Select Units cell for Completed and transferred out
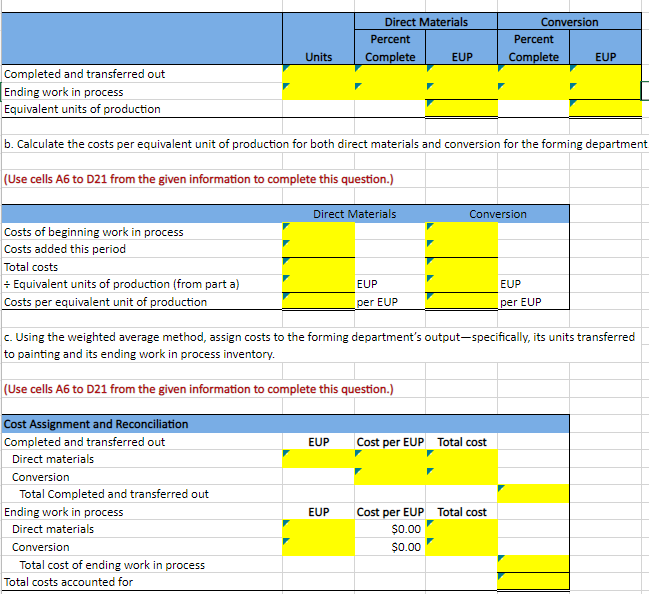Viewport: 649px width, 594px height. [318, 74]
